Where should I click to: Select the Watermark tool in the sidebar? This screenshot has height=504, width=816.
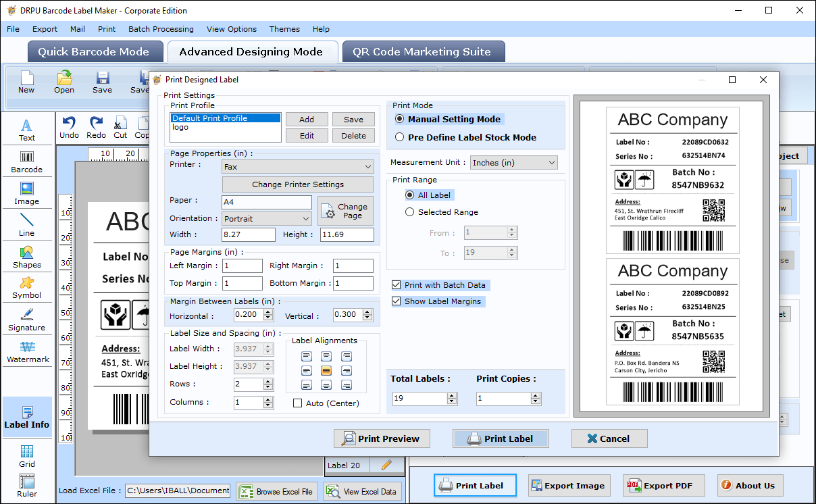28,351
